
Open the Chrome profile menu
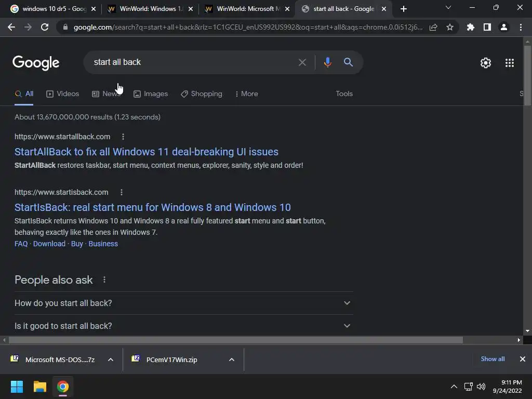coord(504,27)
